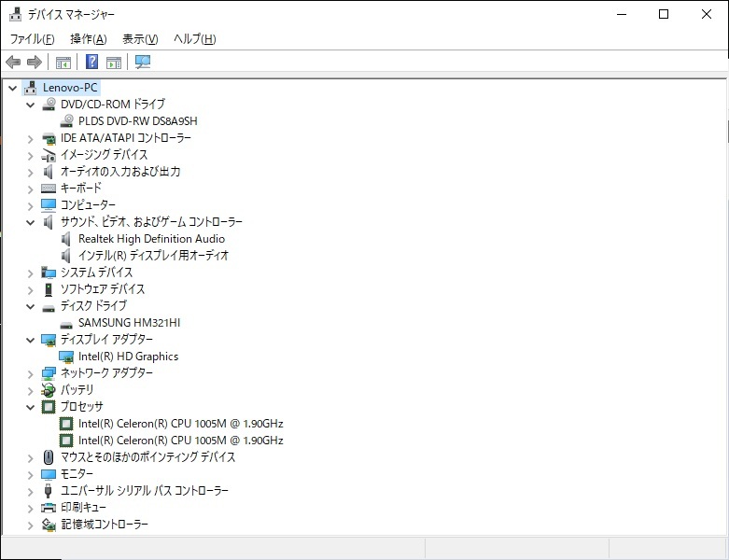Click the scan for hardware changes icon
Screen dimensions: 729x560
coord(143,62)
